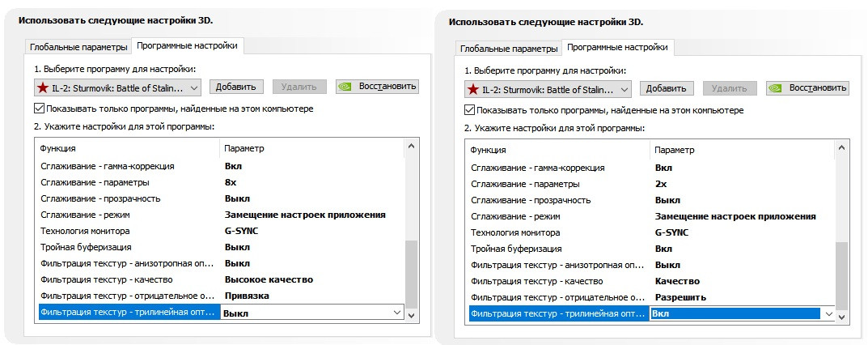
Task: Click the left settings list's scroll-up arrow
Action: (412, 147)
